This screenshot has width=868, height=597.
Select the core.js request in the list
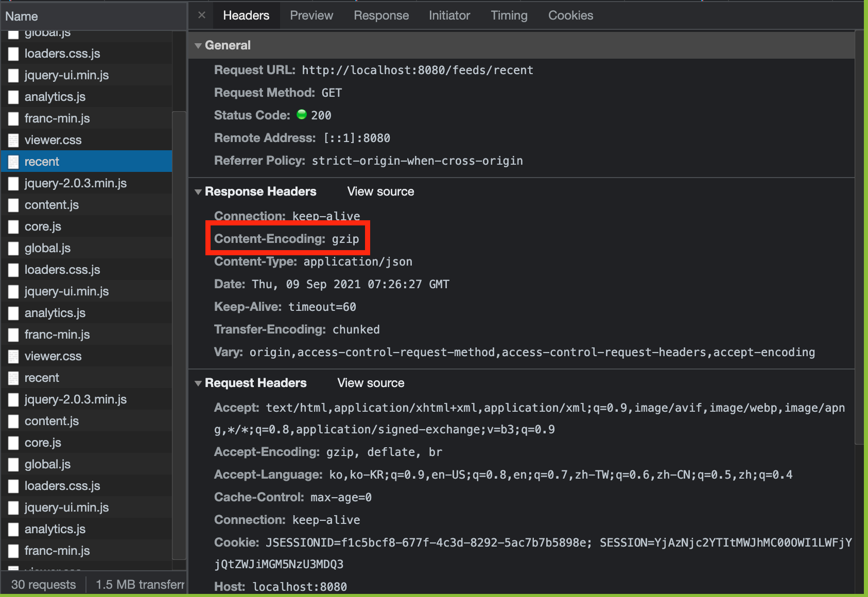point(43,226)
